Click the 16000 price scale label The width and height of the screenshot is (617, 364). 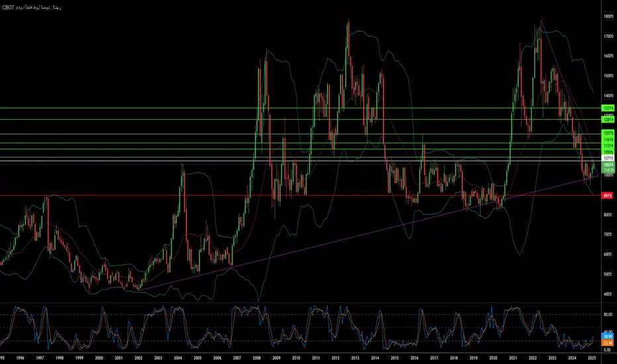coord(608,56)
